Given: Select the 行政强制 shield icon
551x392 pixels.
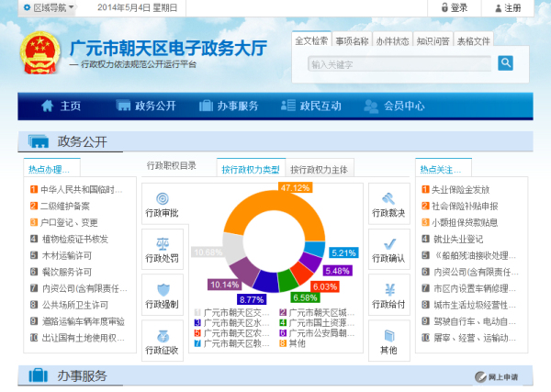Looking at the screenshot, I should [162, 289].
